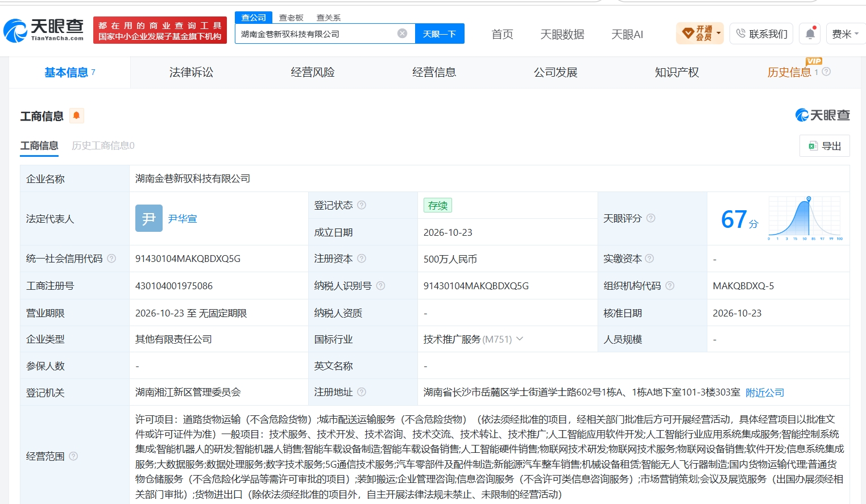The height and width of the screenshot is (504, 866).
Task: Select registration number 430104001975086
Action: click(174, 286)
